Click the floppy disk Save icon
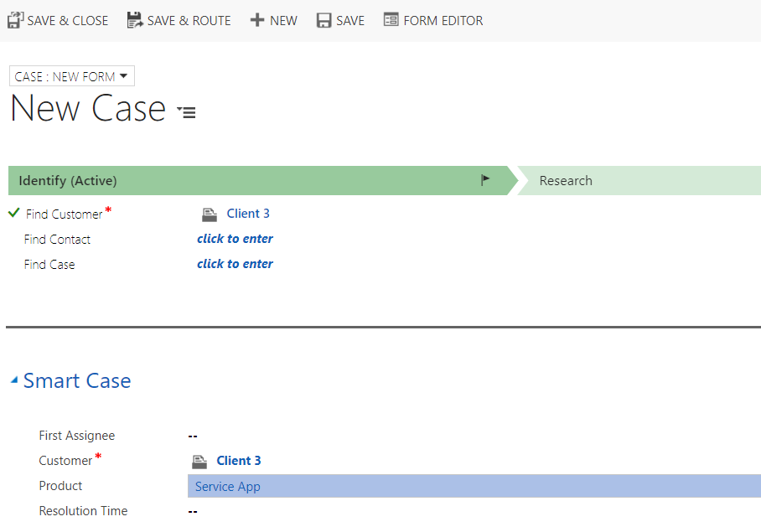 point(324,20)
